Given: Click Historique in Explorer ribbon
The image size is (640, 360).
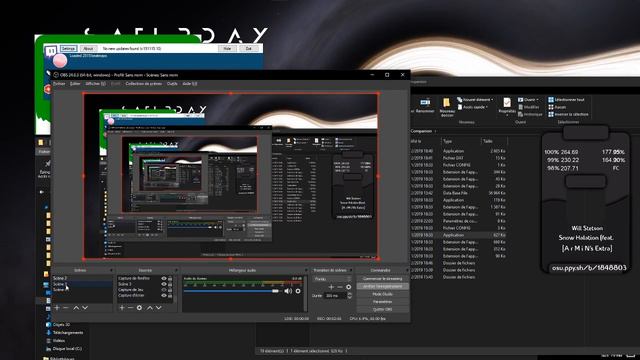Looking at the screenshot, I should tap(530, 114).
